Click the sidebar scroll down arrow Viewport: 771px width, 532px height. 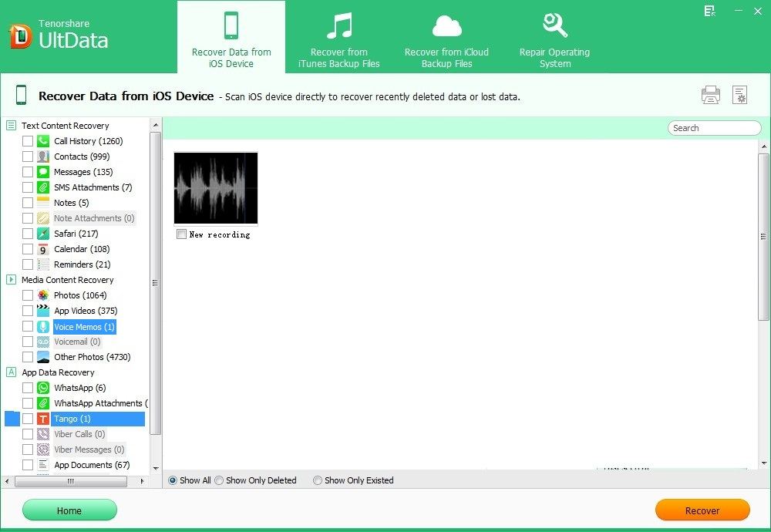click(156, 469)
